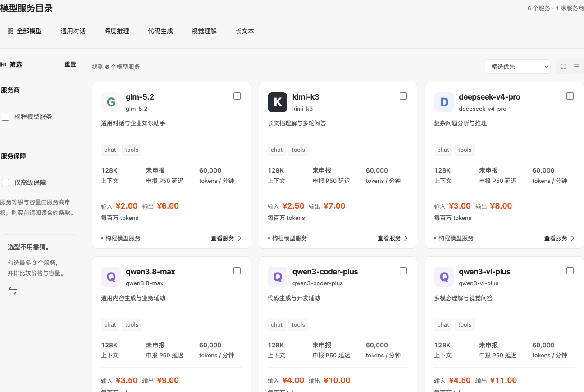The width and height of the screenshot is (584, 392).
Task: Click the filter sliders icon beside 筛选
Action: pos(4,64)
